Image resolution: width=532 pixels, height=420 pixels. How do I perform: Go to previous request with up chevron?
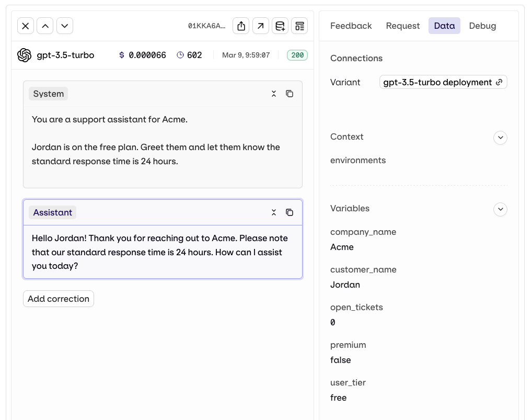pos(45,26)
